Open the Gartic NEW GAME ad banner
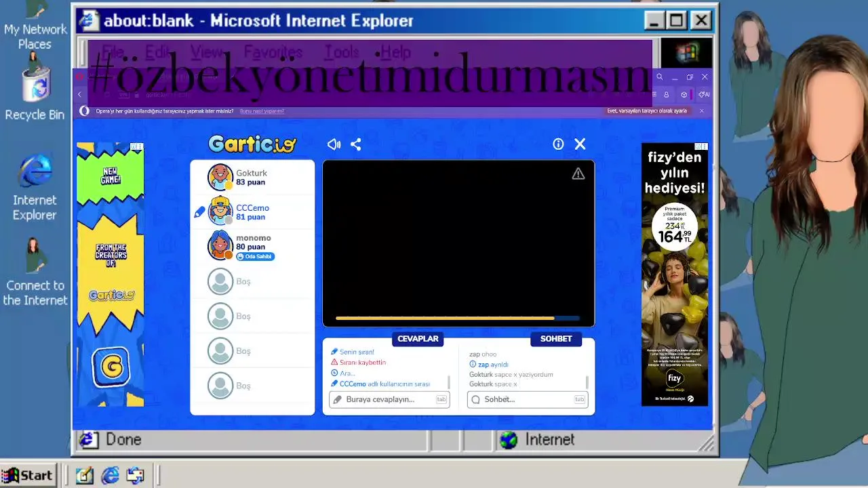The height and width of the screenshot is (488, 868). coord(110,274)
